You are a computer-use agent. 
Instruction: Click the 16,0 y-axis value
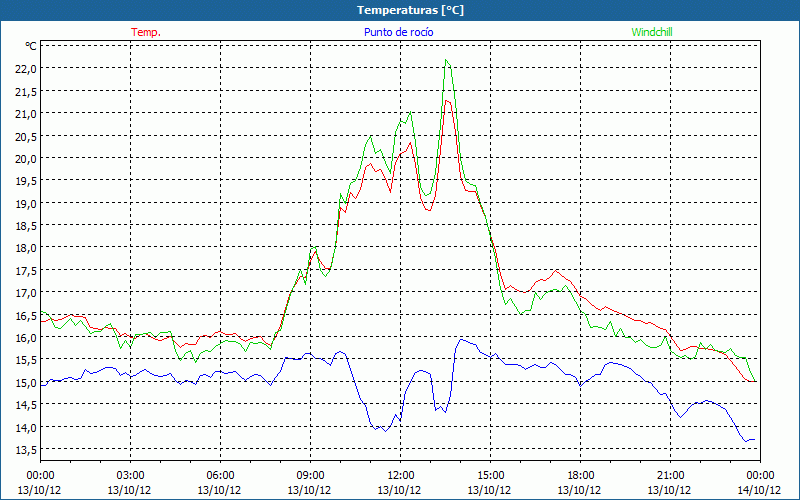click(26, 338)
